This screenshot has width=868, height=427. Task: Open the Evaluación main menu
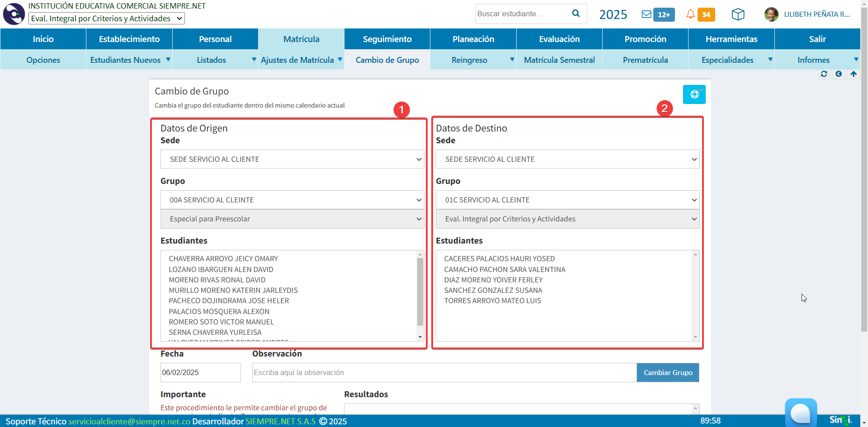pos(559,39)
